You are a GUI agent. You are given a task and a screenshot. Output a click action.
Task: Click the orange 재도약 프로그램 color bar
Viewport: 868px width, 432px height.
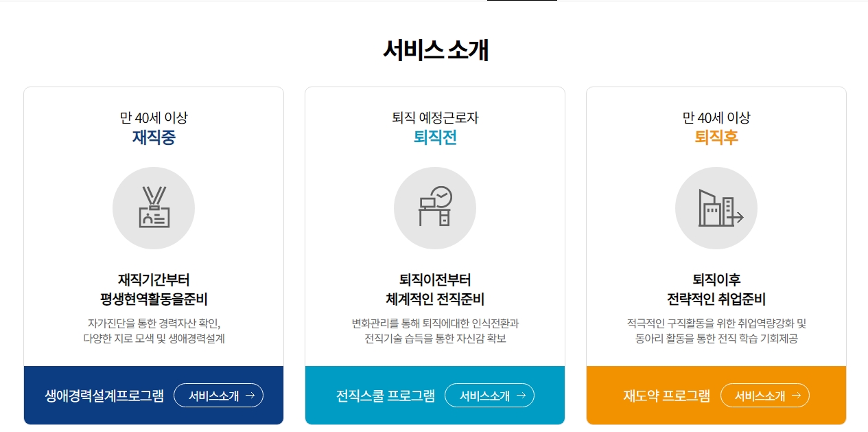tap(716, 395)
